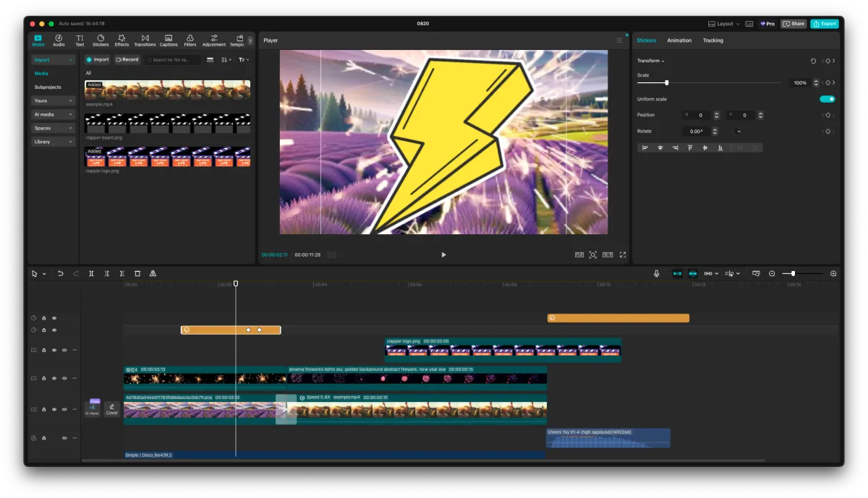Open the Filters panel
Image resolution: width=868 pixels, height=498 pixels.
[190, 40]
